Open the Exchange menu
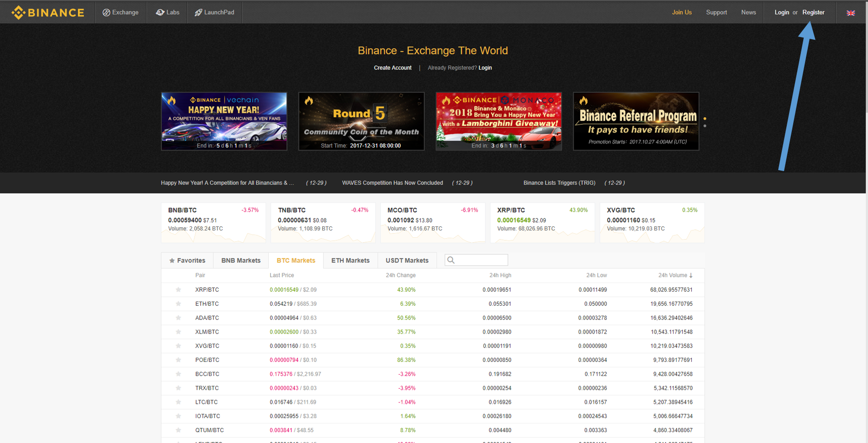This screenshot has height=443, width=868. point(120,12)
